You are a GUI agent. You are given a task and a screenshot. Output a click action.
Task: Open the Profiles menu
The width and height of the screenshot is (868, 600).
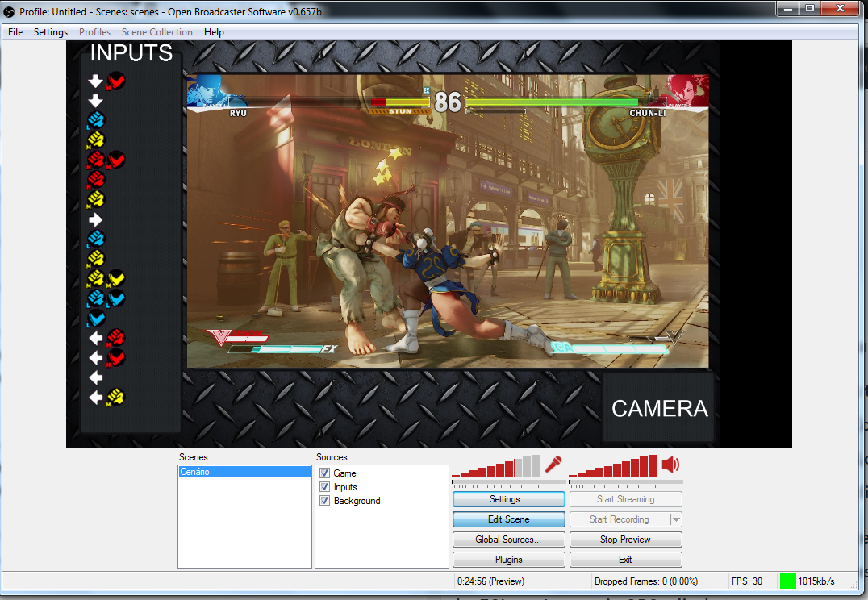pyautogui.click(x=94, y=32)
